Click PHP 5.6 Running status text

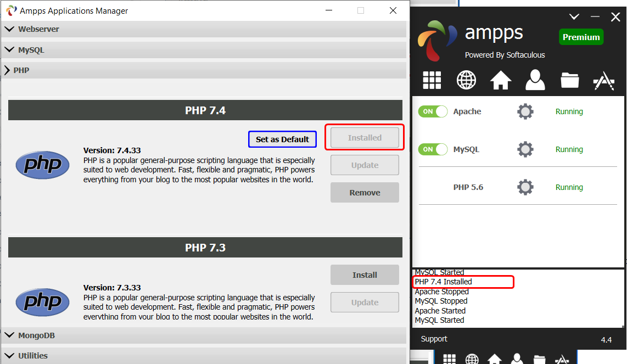(569, 187)
